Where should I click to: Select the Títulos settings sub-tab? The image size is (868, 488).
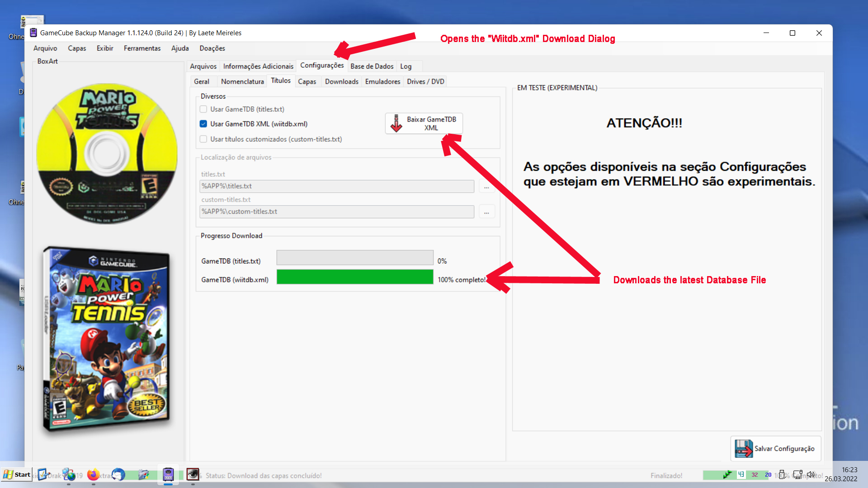[x=281, y=81]
